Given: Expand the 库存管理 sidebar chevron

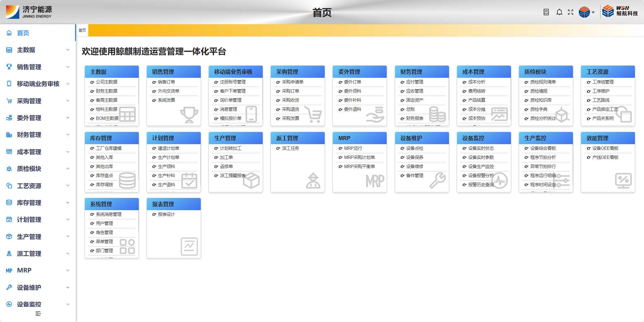Looking at the screenshot, I should point(68,202).
